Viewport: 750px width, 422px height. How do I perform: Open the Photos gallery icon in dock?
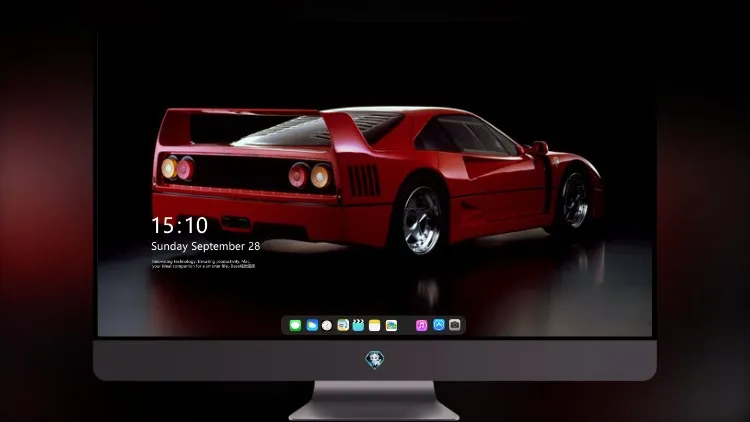tap(391, 325)
